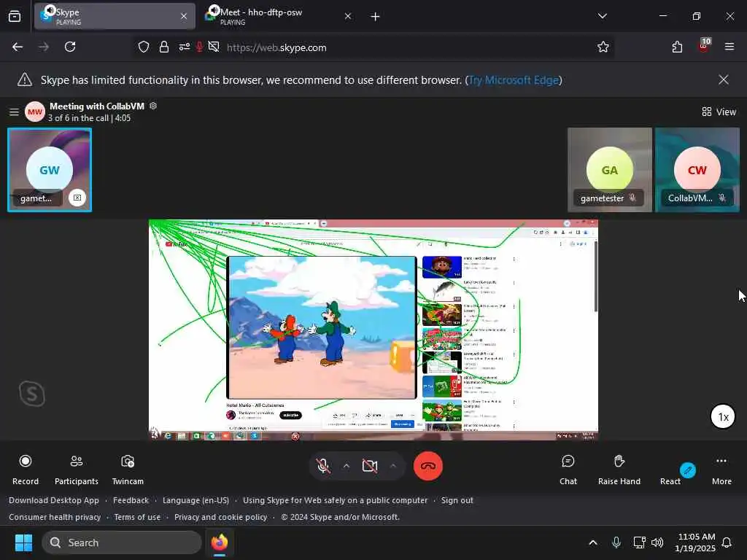Turn on the camera in call controls
Screen dimensions: 747x560
(370, 466)
